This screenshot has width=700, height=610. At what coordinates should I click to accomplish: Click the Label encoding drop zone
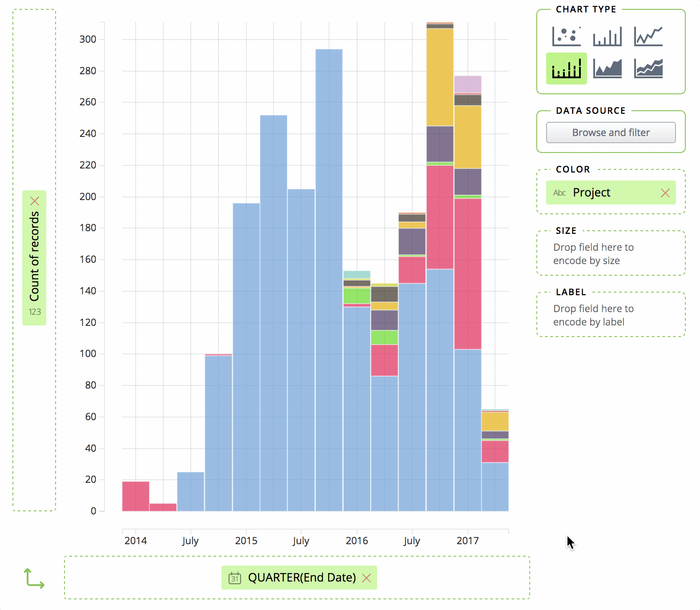pyautogui.click(x=611, y=315)
